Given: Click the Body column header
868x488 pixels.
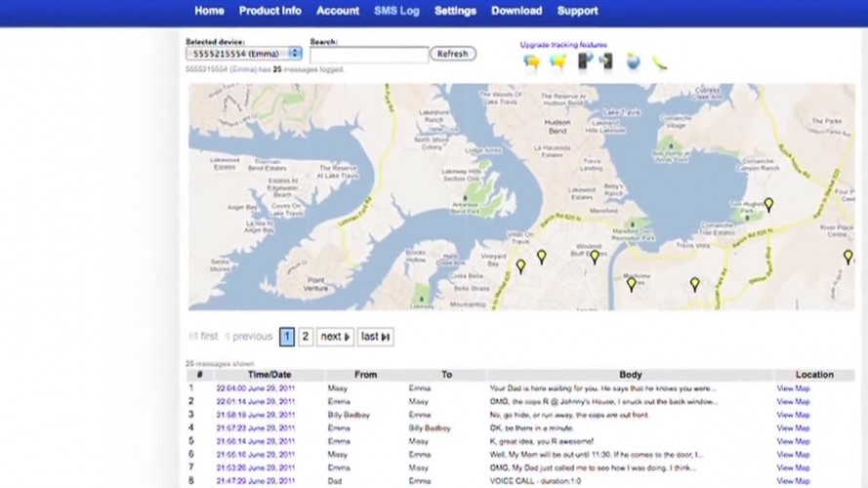Looking at the screenshot, I should pyautogui.click(x=631, y=375).
